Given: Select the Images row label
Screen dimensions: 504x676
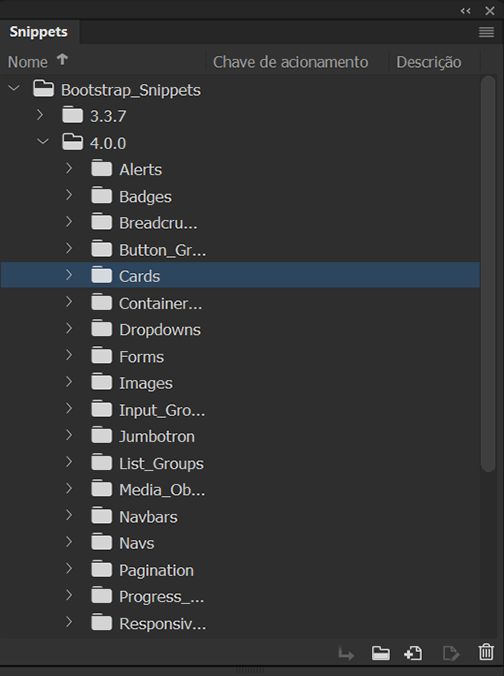Looking at the screenshot, I should pyautogui.click(x=146, y=384).
